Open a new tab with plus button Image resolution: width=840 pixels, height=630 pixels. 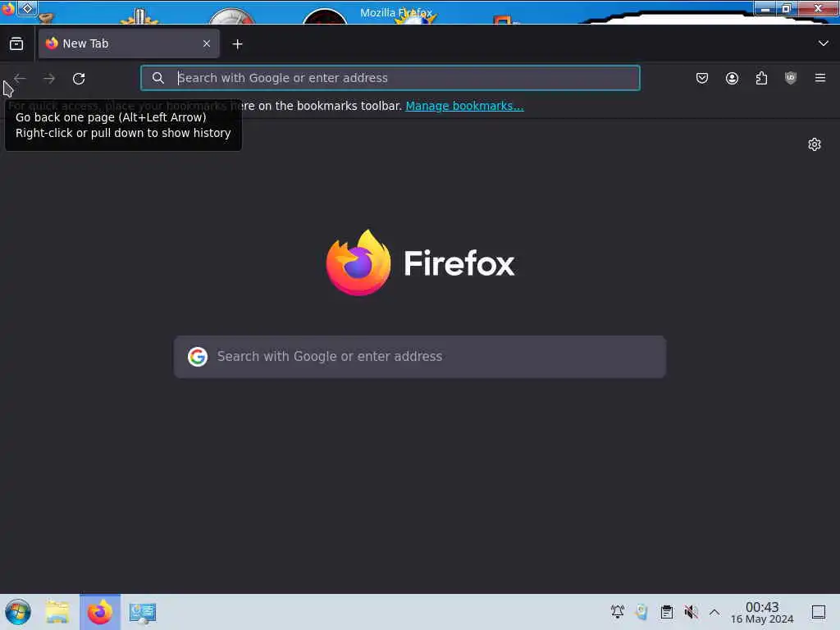coord(237,44)
